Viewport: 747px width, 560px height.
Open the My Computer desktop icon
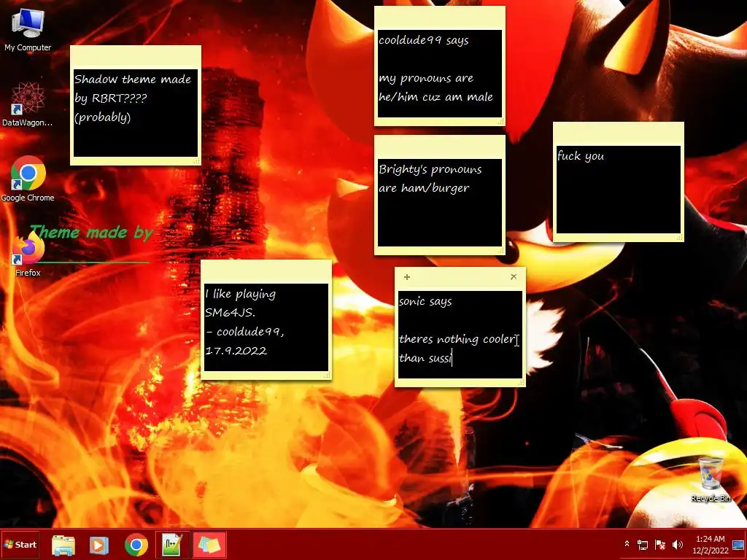[x=28, y=29]
